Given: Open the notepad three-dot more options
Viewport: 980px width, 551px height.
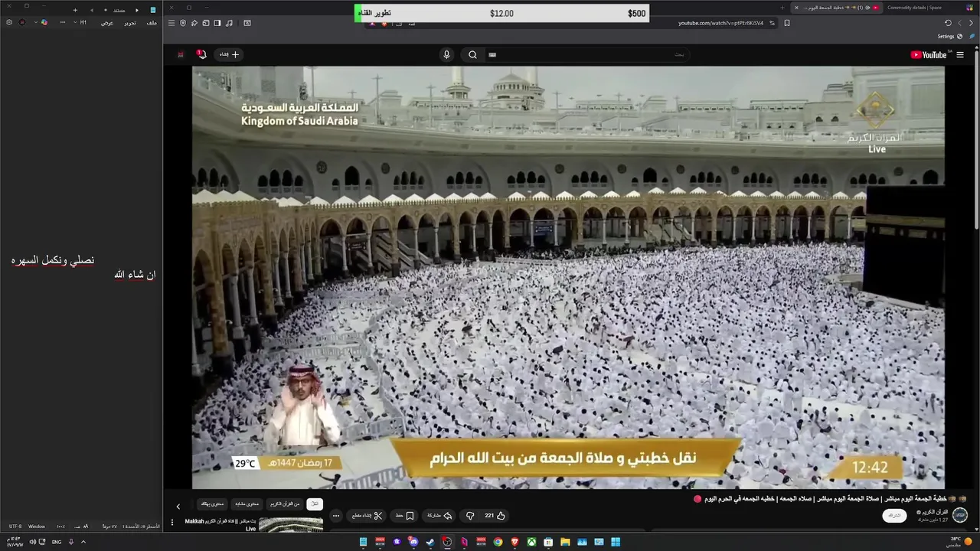Looking at the screenshot, I should [63, 22].
